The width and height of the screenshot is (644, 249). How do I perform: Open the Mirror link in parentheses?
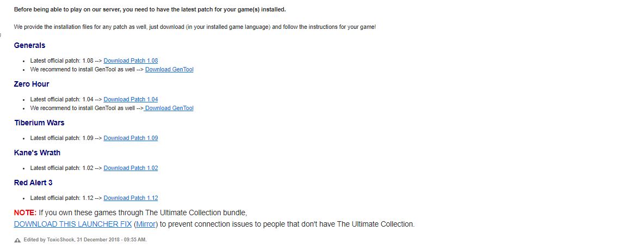click(146, 224)
